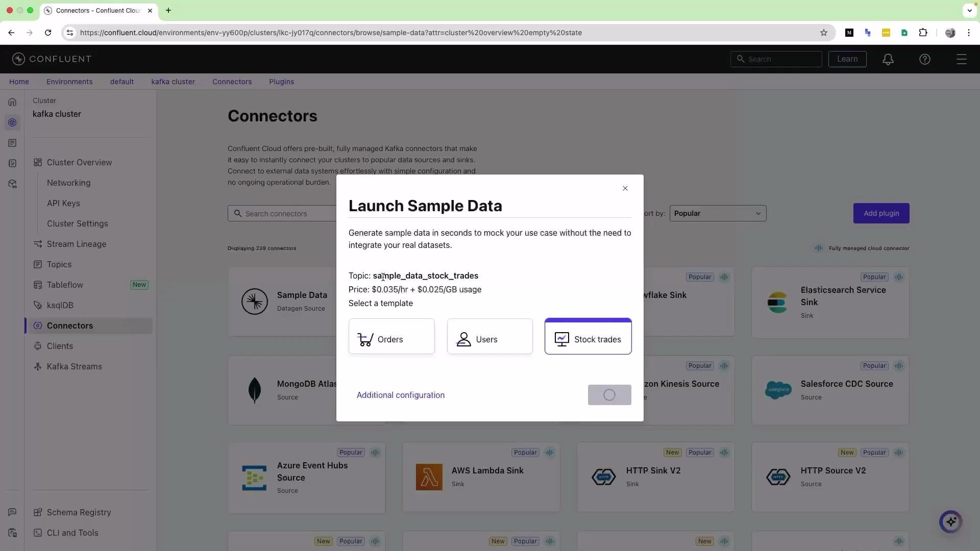Open the hamburger menu
The image size is (980, 551).
(962, 59)
